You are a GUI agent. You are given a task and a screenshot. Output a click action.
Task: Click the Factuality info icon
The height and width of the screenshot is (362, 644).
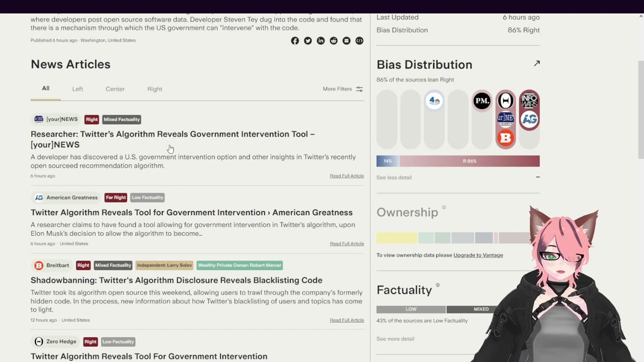pyautogui.click(x=438, y=285)
